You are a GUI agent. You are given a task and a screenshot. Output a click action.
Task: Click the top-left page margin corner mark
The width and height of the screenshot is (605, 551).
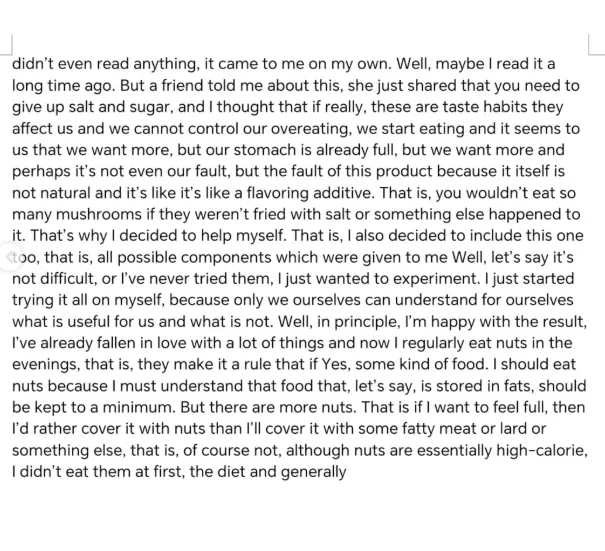point(8,43)
